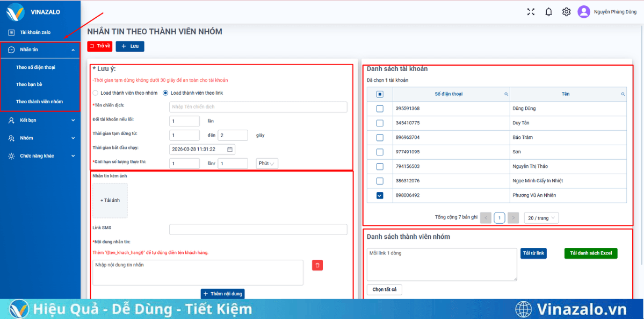This screenshot has height=319, width=644.
Task: Open notifications via the bell icon
Action: 548,11
